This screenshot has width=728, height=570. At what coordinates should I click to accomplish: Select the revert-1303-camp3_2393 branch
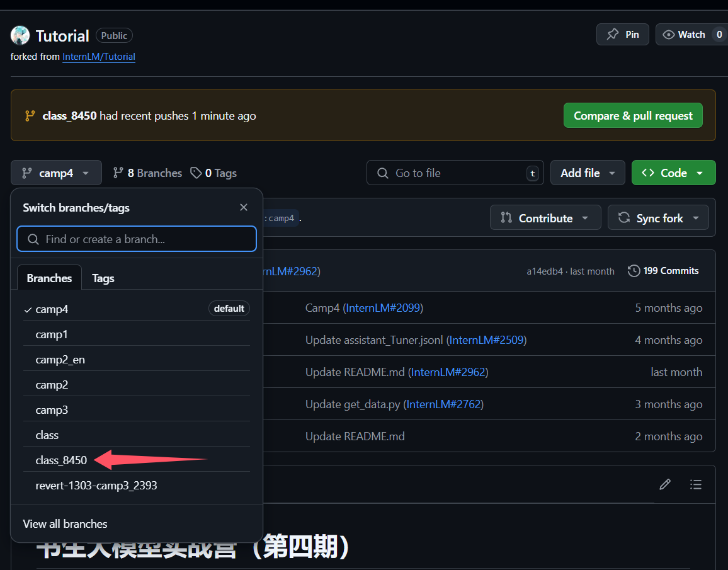(137, 485)
